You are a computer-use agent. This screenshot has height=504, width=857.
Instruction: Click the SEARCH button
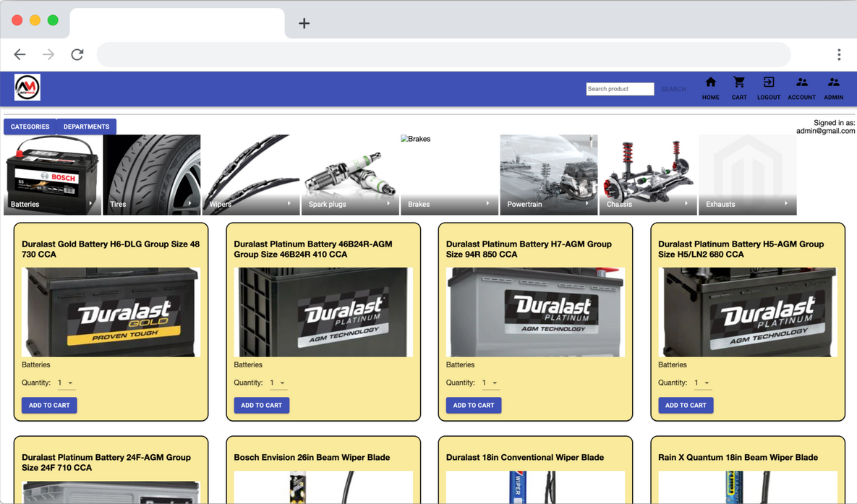pos(673,88)
